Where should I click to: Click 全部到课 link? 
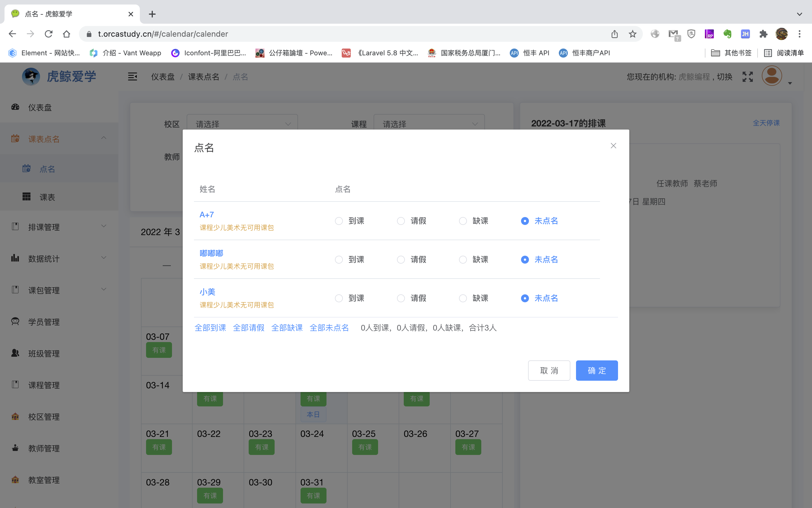(210, 328)
